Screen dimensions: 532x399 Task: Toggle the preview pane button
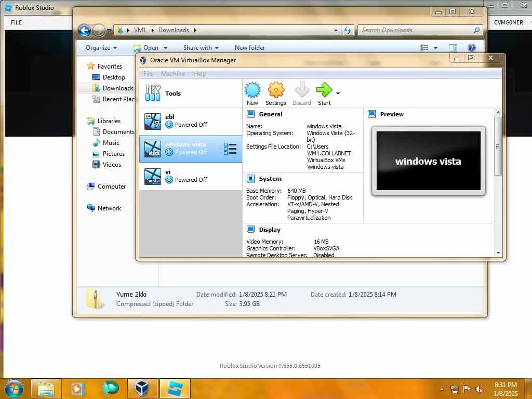click(453, 48)
